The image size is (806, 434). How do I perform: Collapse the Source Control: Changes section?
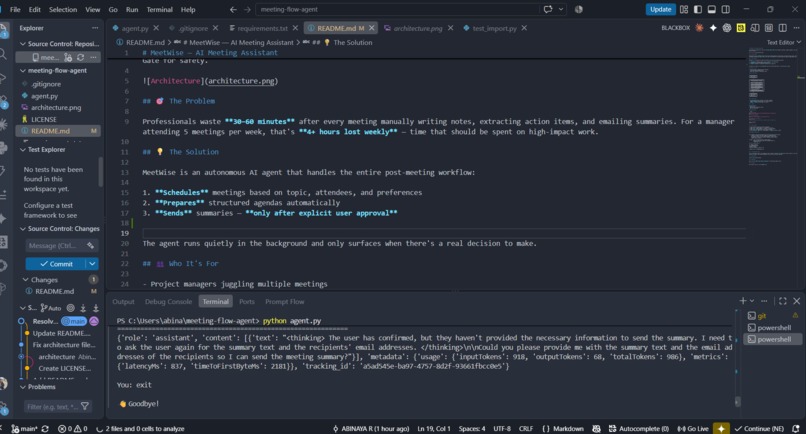click(23, 229)
